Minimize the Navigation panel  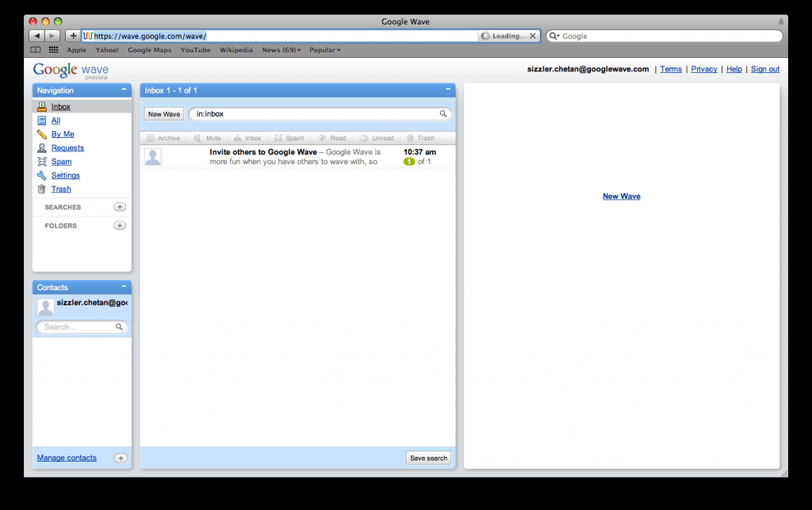click(x=124, y=90)
